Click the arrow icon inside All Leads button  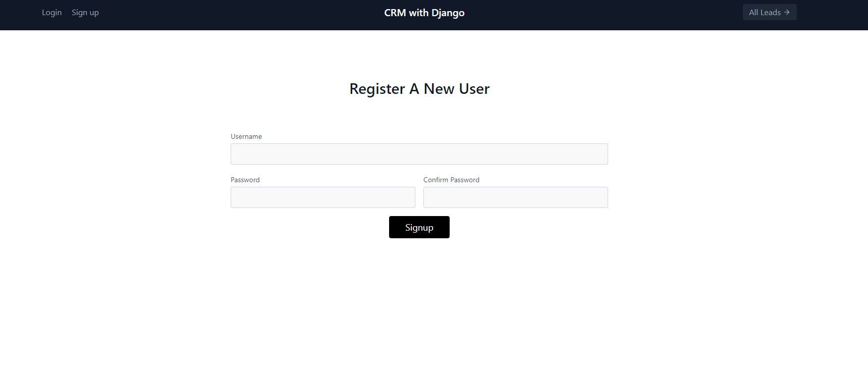787,12
